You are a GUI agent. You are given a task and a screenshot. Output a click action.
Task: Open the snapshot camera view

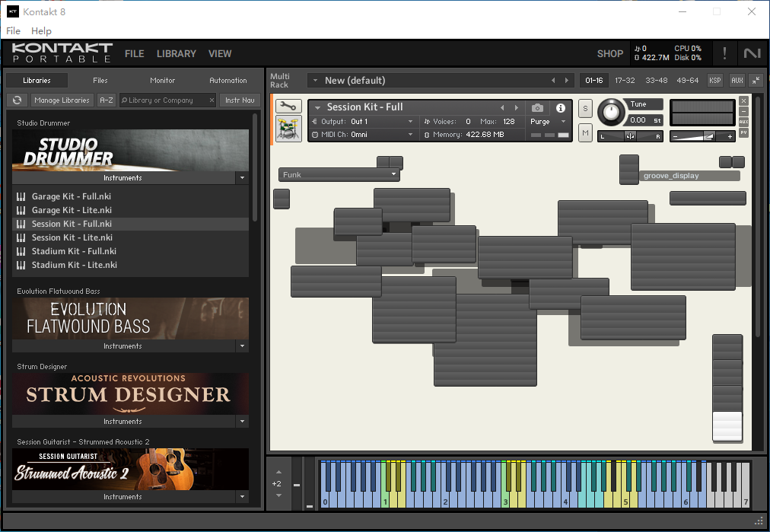pyautogui.click(x=537, y=107)
